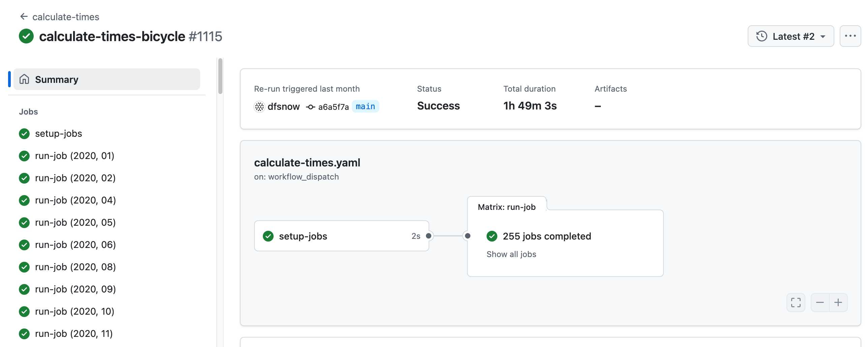The width and height of the screenshot is (868, 347).
Task: Click the sidebar setup-jobs success check icon
Action: click(24, 134)
